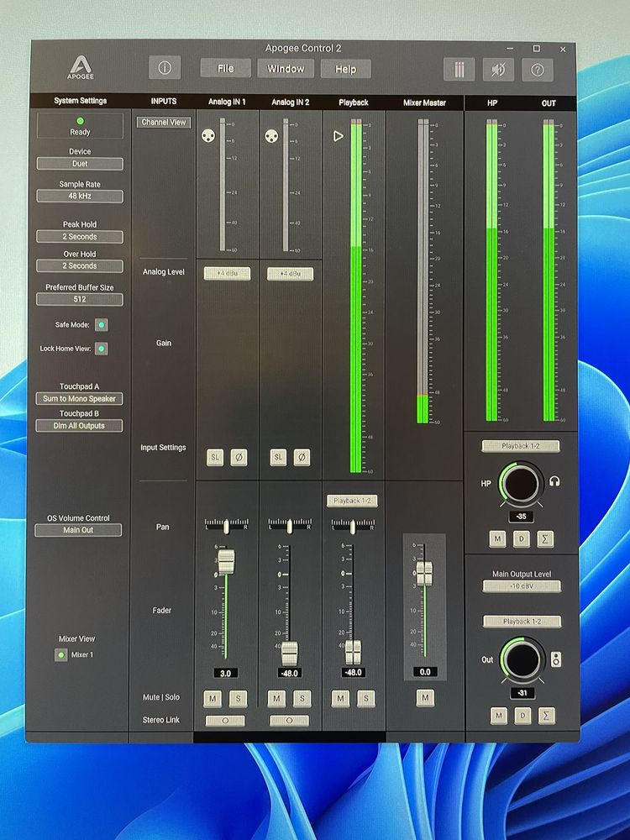Toggle Stereo Link on Analog IN 1
This screenshot has height=840, width=630.
(225, 721)
